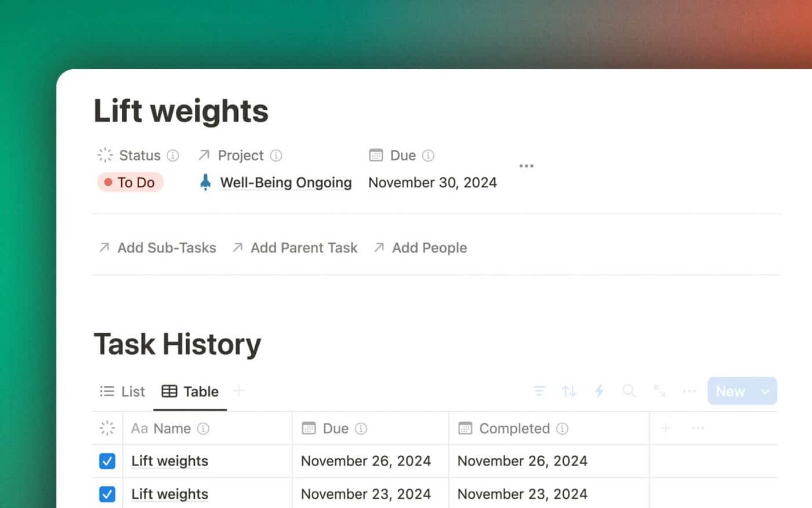Add a new view with the plus next to Table
Screen dimensions: 812x508
(239, 391)
